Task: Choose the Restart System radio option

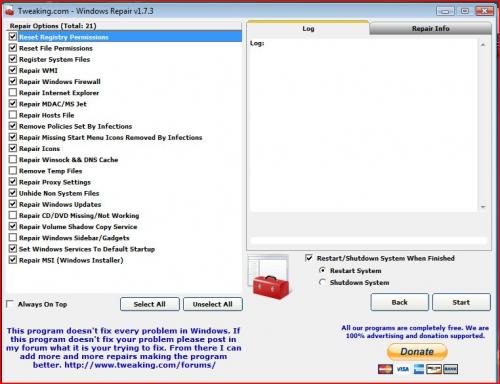Action: click(x=322, y=270)
